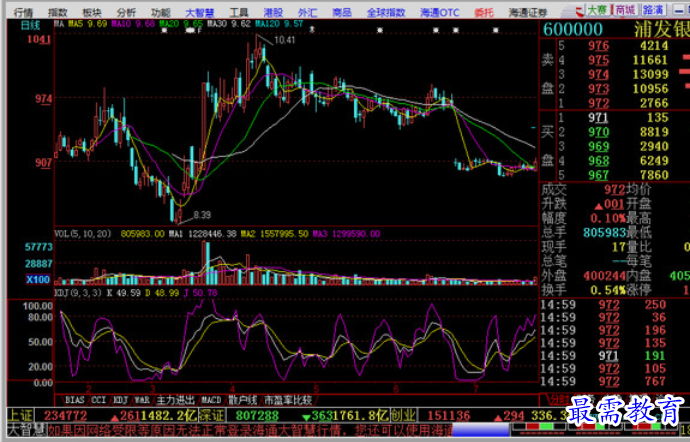The width and height of the screenshot is (690, 442).
Task: Click the VOL(5,10,20) indicator label
Action: [83, 234]
